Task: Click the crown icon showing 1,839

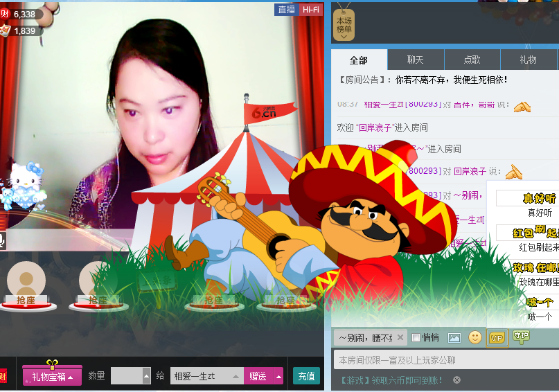Action: (5, 30)
